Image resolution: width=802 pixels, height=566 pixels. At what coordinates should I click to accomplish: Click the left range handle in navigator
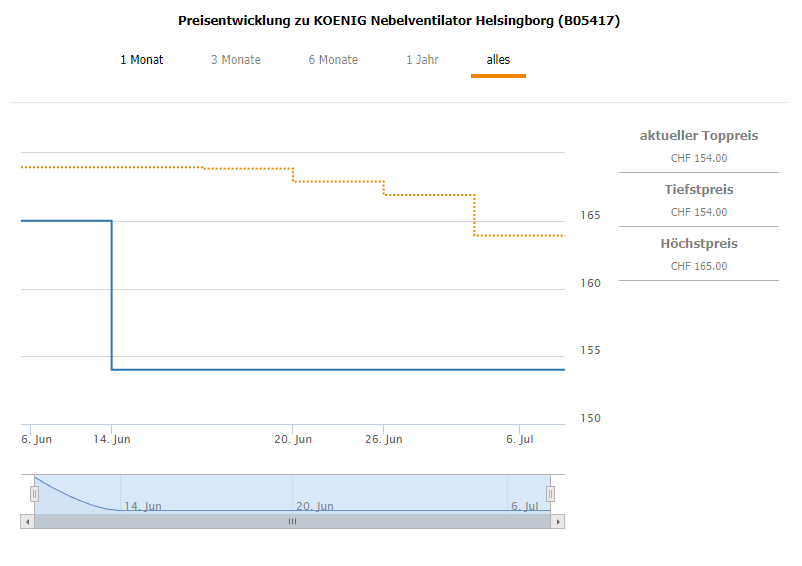coord(34,494)
